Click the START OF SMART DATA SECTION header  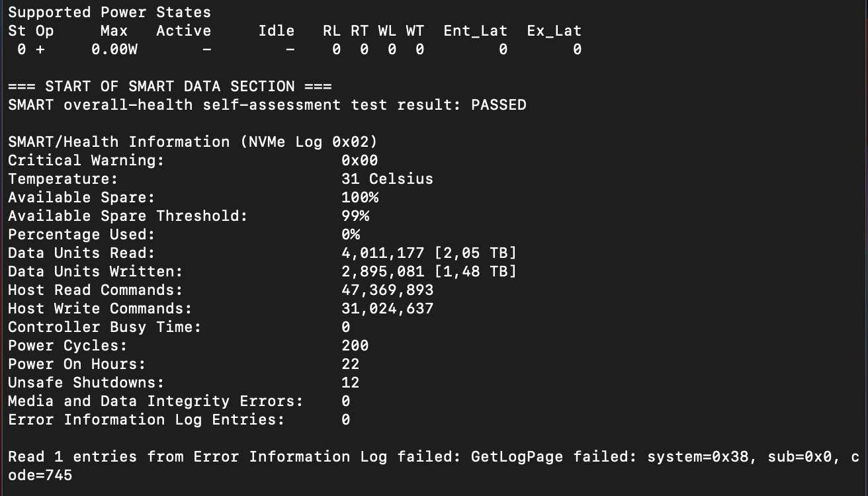click(x=170, y=87)
